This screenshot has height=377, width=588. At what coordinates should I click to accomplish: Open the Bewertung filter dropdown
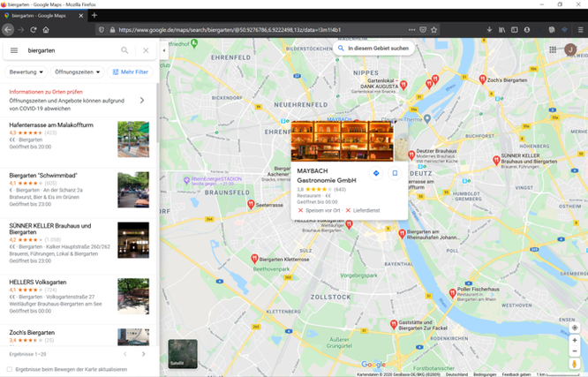click(26, 72)
